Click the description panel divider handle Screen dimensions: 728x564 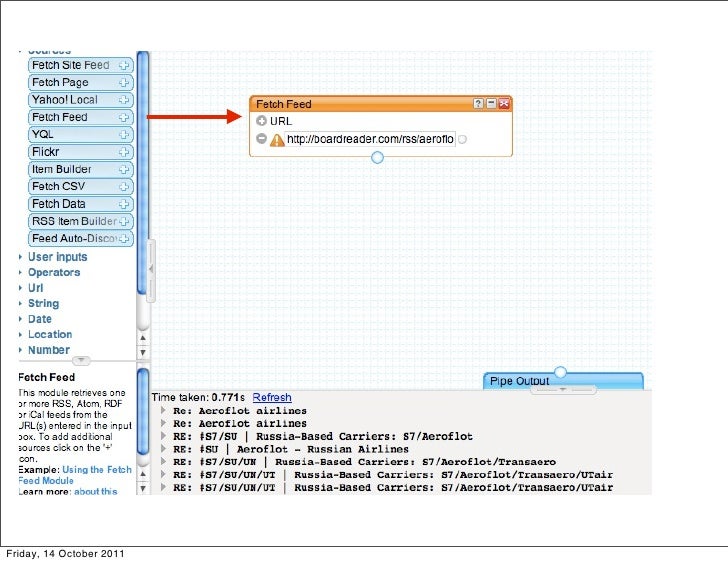pyautogui.click(x=81, y=360)
